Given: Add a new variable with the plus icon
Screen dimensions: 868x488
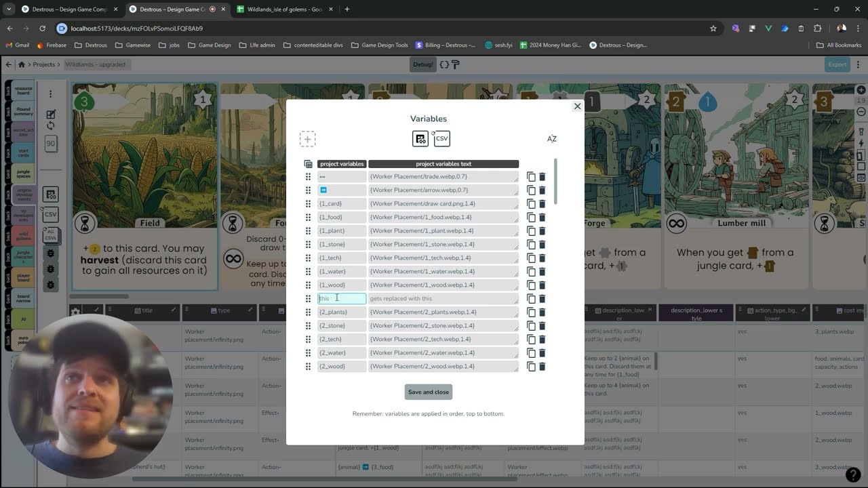Looking at the screenshot, I should click(307, 139).
